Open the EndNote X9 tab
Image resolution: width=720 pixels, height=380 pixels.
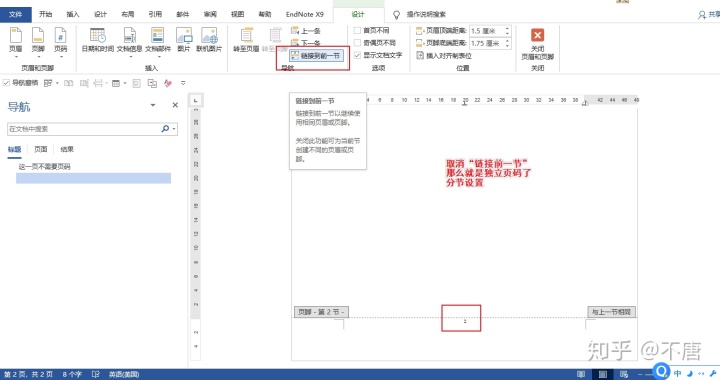(304, 14)
